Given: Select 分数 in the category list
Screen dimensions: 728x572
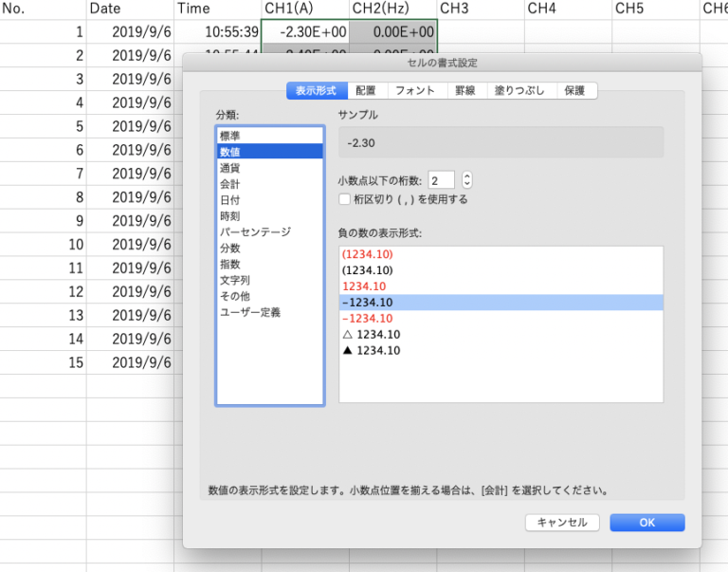Looking at the screenshot, I should tap(270, 249).
